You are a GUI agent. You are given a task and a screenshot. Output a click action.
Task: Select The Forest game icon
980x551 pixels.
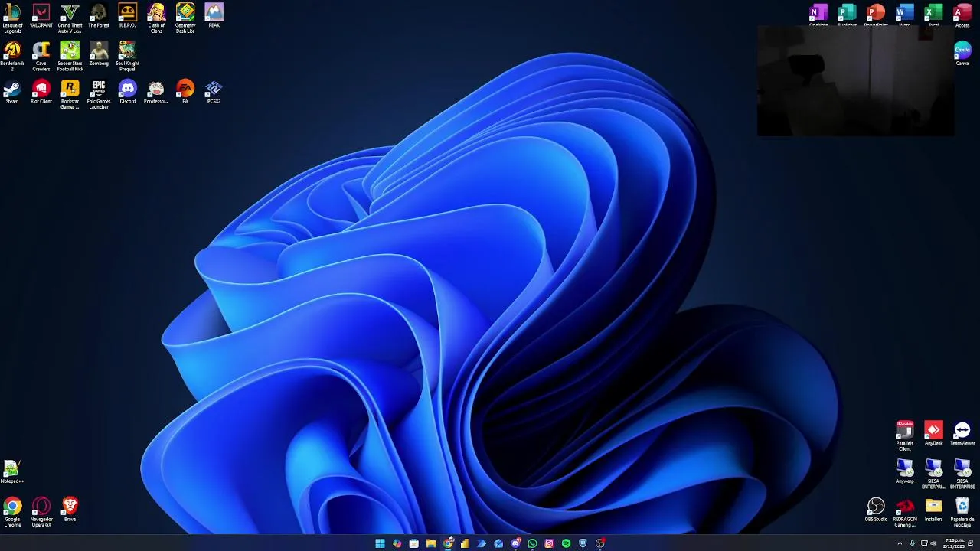click(x=99, y=17)
